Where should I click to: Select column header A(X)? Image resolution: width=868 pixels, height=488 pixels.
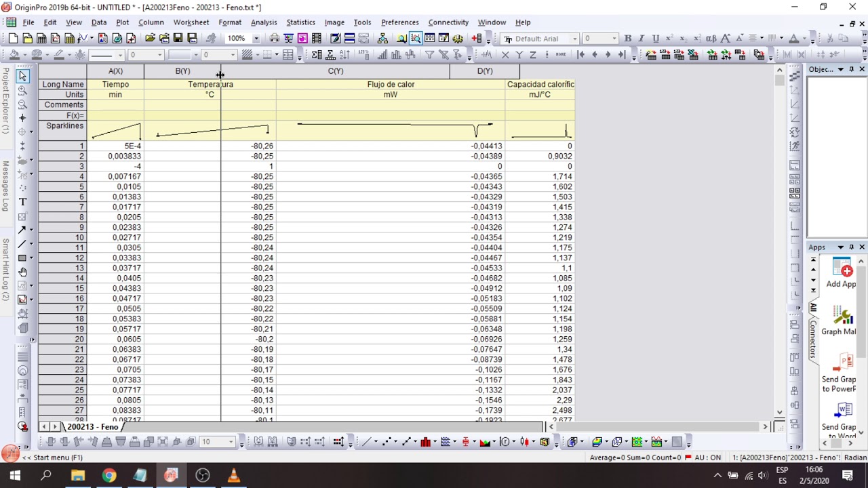pos(115,71)
